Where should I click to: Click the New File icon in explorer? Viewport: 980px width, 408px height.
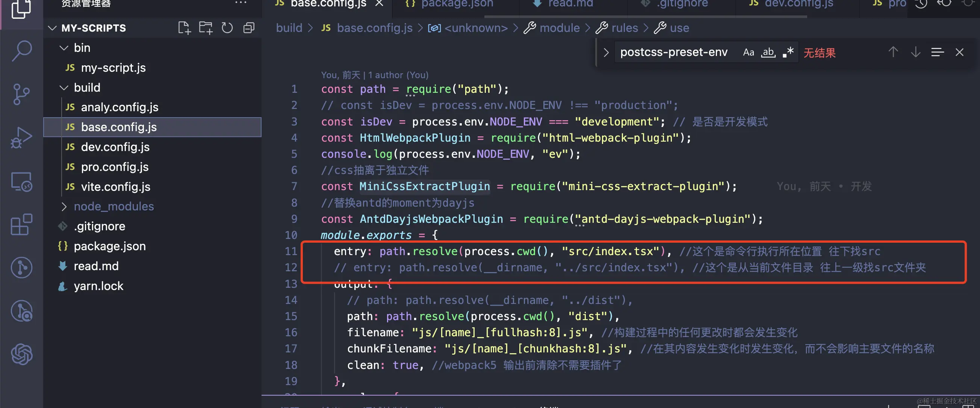tap(184, 28)
